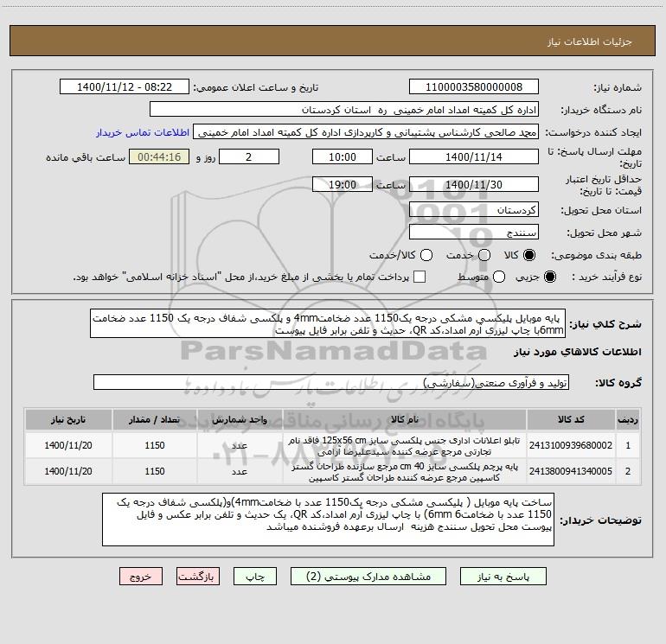The width and height of the screenshot is (666, 644).
Task: Click the unit عدد in row 2
Action: [240, 472]
